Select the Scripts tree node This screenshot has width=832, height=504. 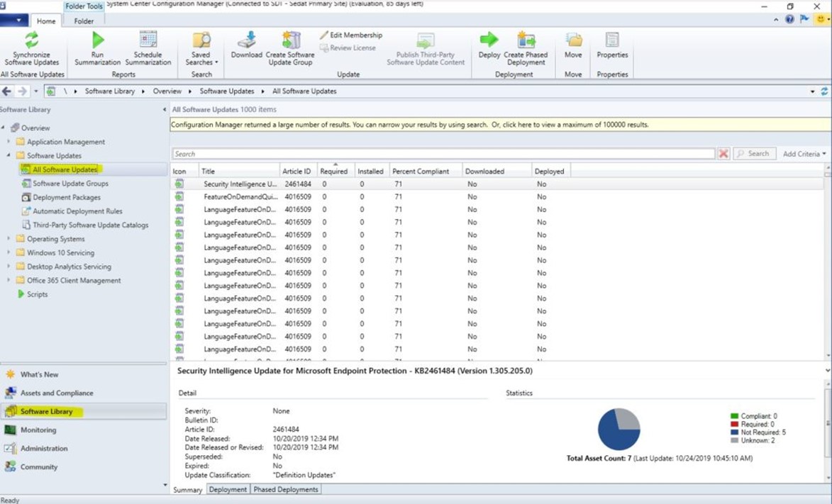[33, 294]
